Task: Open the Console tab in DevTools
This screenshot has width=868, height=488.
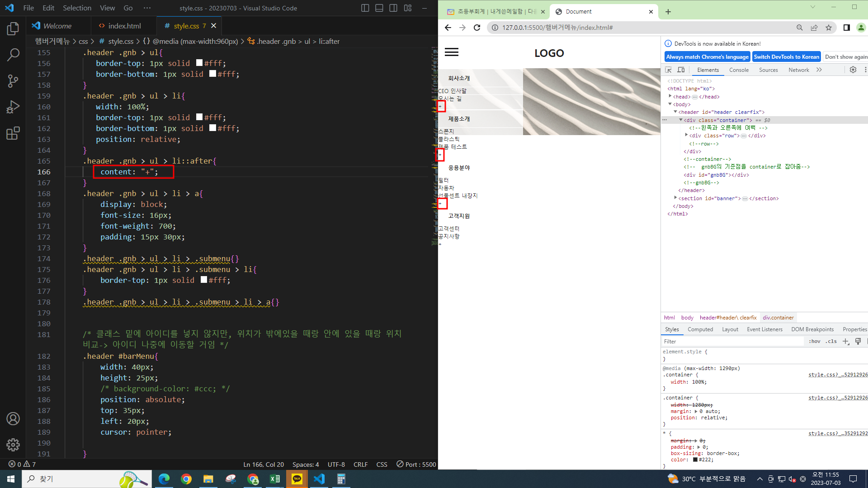Action: pyautogui.click(x=739, y=70)
